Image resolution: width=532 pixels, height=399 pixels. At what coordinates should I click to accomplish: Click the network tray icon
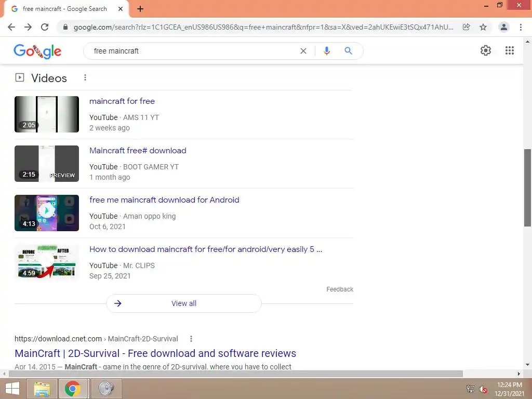pos(471,389)
